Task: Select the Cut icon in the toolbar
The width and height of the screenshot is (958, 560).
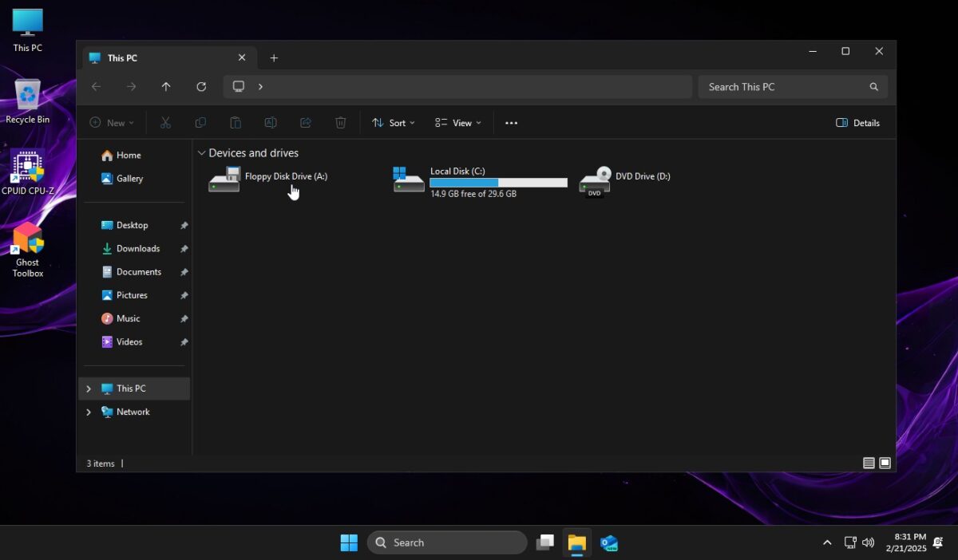Action: coord(165,122)
